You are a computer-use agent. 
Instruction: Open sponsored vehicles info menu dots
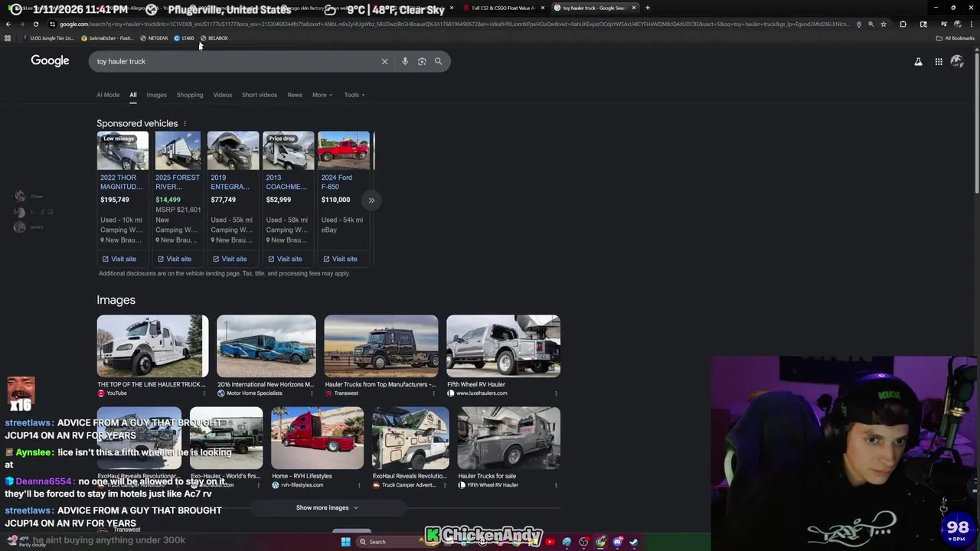coord(185,123)
